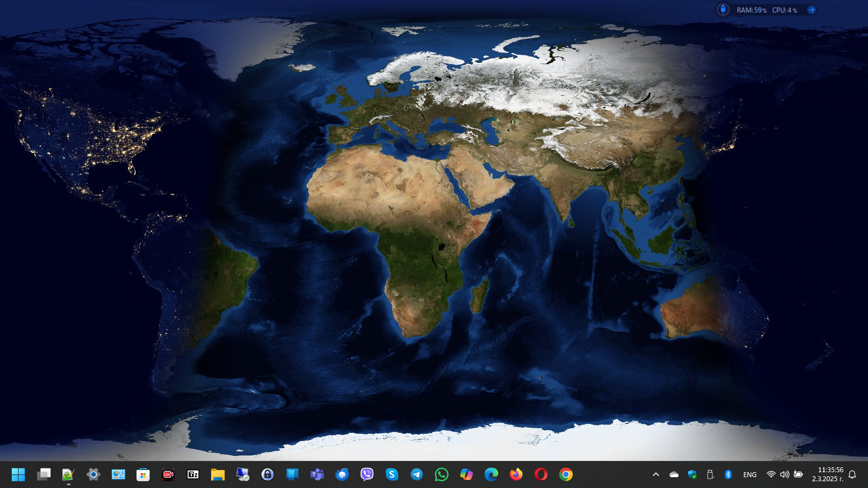Open 7-Zip from the taskbar

pyautogui.click(x=193, y=474)
